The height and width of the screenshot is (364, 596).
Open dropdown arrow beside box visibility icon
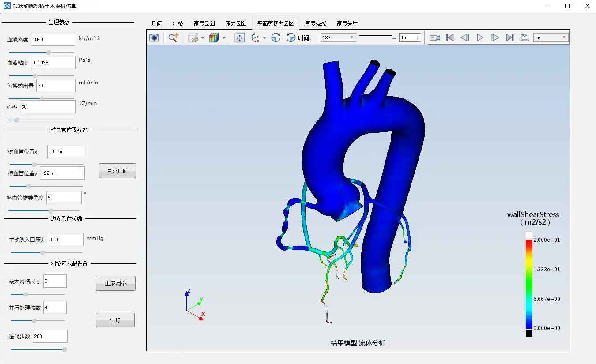click(x=203, y=38)
